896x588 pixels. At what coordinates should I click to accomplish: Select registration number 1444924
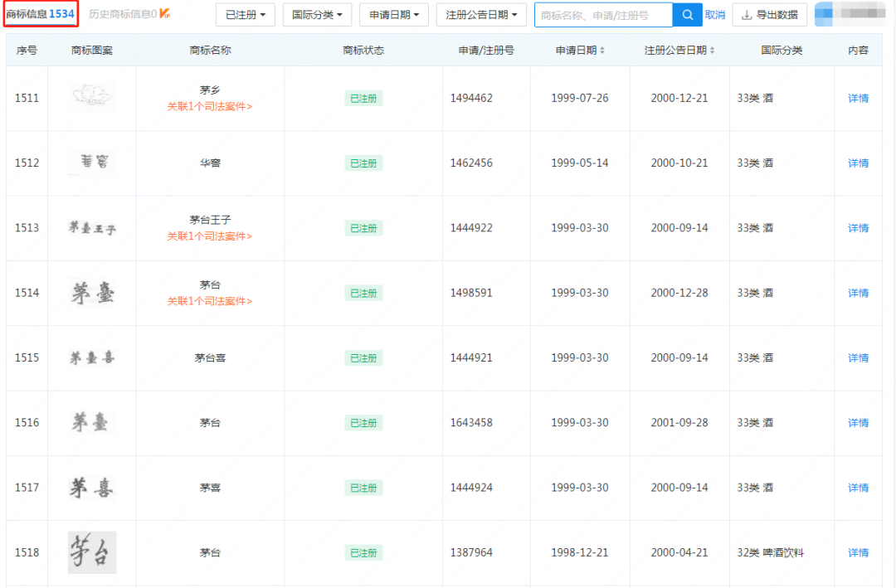click(x=471, y=488)
